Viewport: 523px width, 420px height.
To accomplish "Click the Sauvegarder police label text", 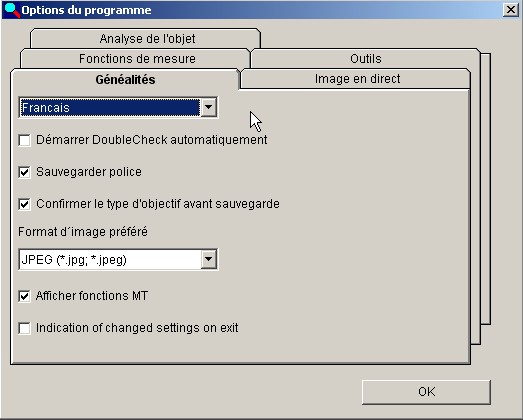I will point(89,172).
